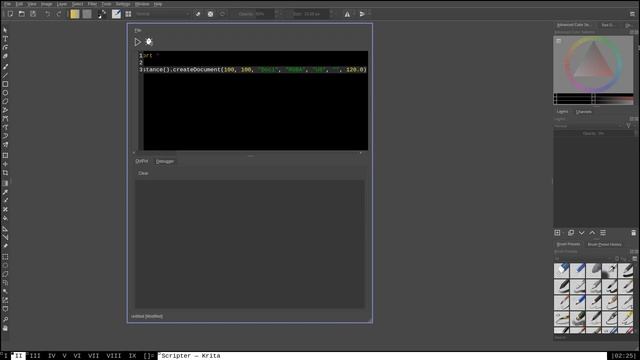Reload the original brush preset

pos(222,14)
